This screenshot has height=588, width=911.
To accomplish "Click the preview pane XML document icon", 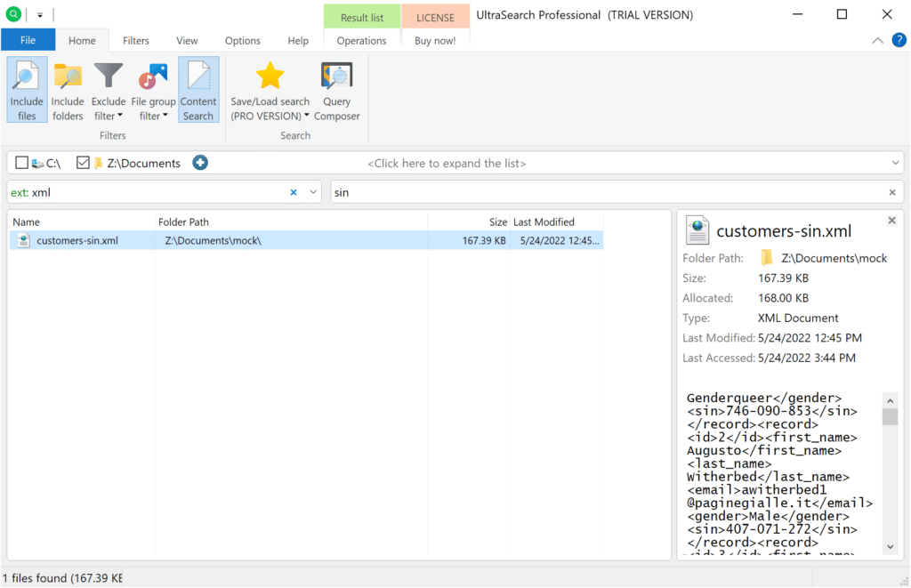I will pyautogui.click(x=697, y=230).
